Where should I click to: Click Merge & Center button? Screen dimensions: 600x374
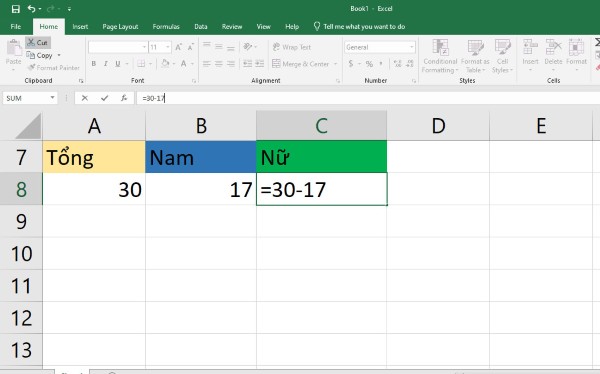[301, 64]
